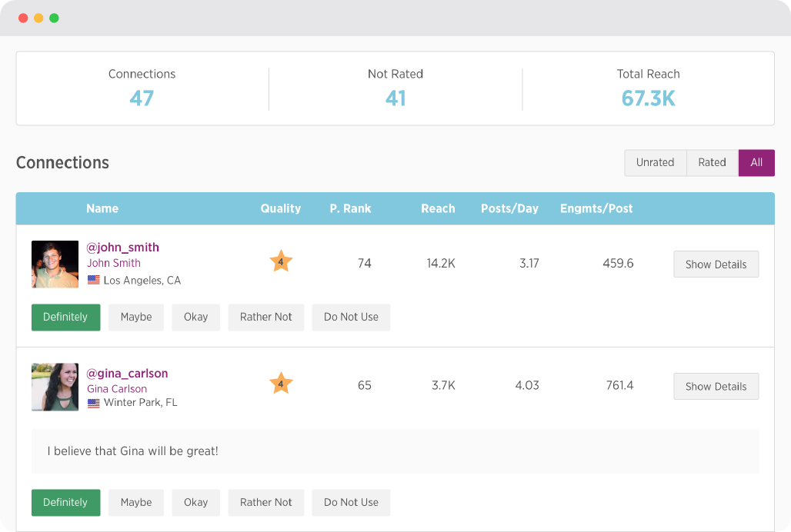791x532 pixels.
Task: Mark John Smith as Do Not Use
Action: pyautogui.click(x=351, y=318)
